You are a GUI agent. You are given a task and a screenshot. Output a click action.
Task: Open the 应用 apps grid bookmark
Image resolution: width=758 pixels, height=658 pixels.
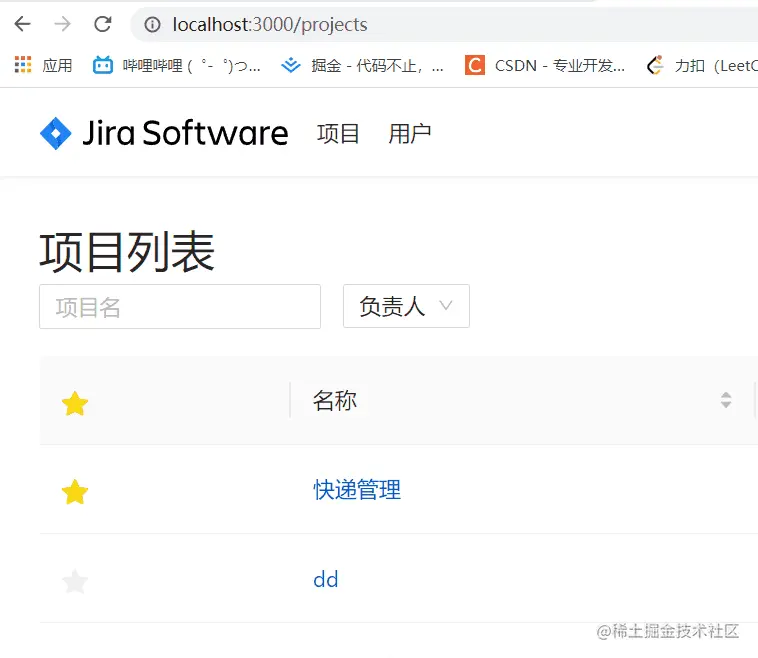pyautogui.click(x=44, y=65)
